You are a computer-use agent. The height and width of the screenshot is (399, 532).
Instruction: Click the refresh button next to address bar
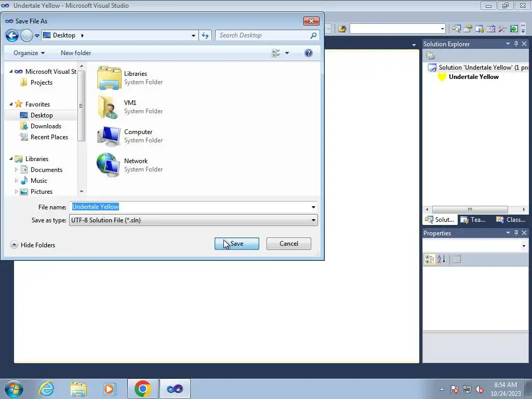(x=205, y=35)
